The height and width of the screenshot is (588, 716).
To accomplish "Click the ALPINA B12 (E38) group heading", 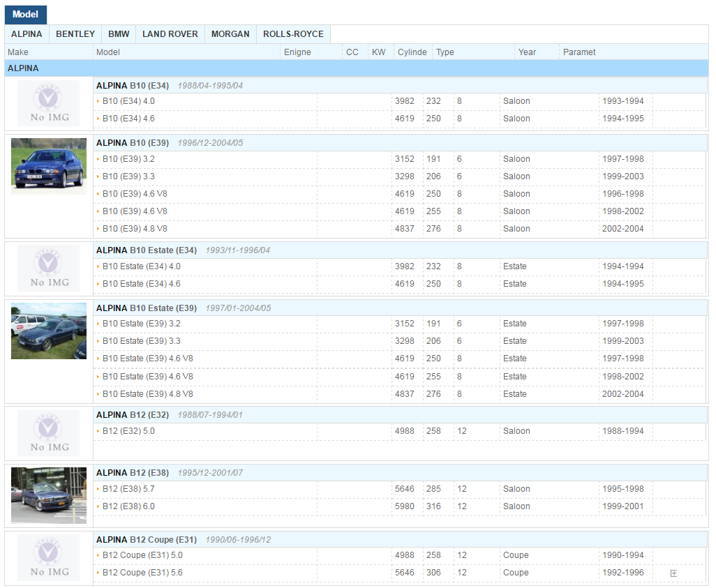I will (x=133, y=473).
